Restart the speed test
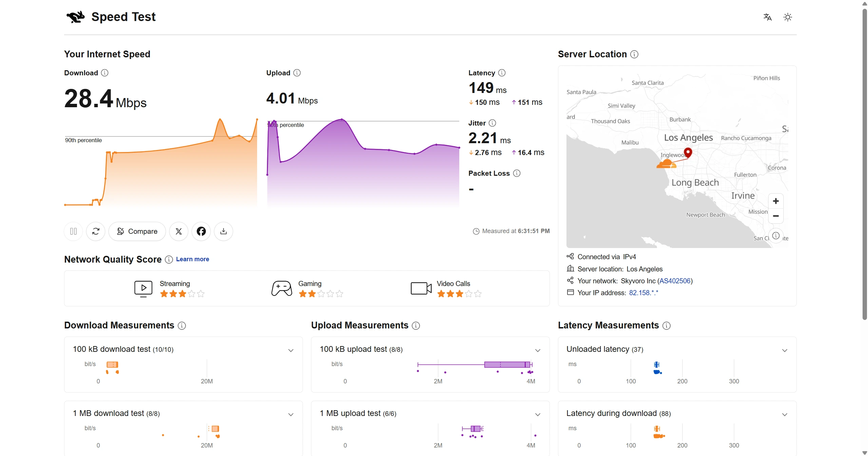 (x=96, y=231)
